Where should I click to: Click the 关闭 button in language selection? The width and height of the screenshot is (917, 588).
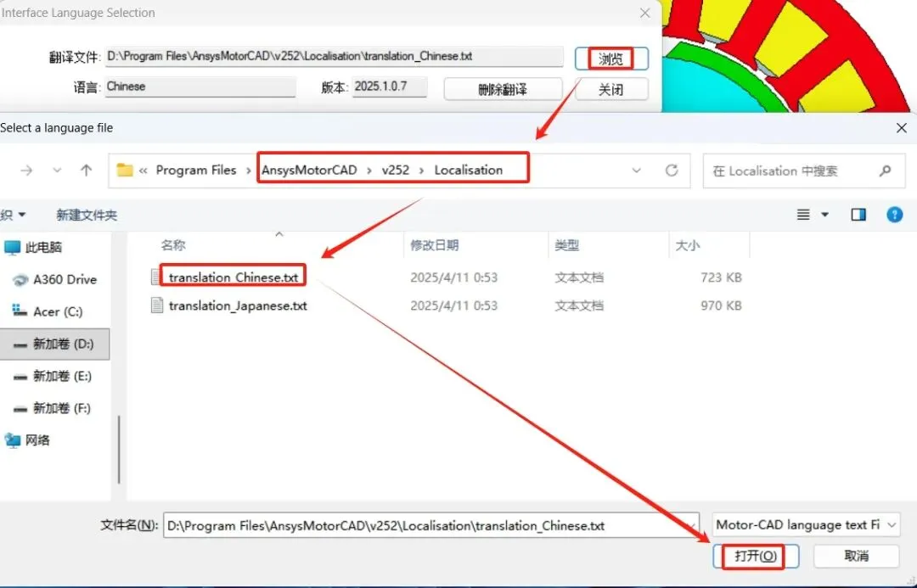tap(611, 89)
